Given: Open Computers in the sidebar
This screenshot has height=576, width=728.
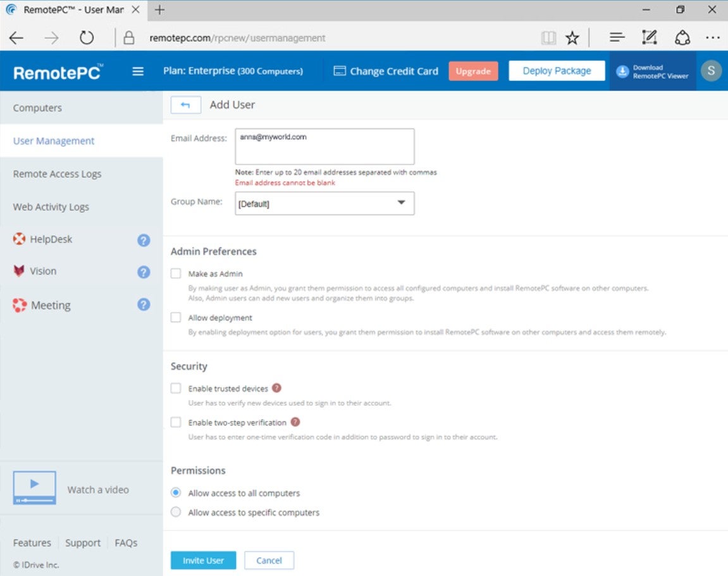Looking at the screenshot, I should coord(81,108).
